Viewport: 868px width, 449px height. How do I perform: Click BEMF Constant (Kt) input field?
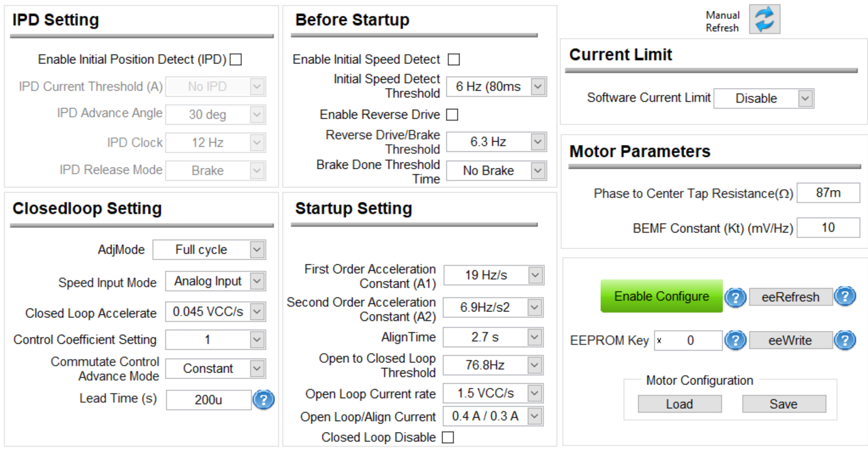point(828,228)
